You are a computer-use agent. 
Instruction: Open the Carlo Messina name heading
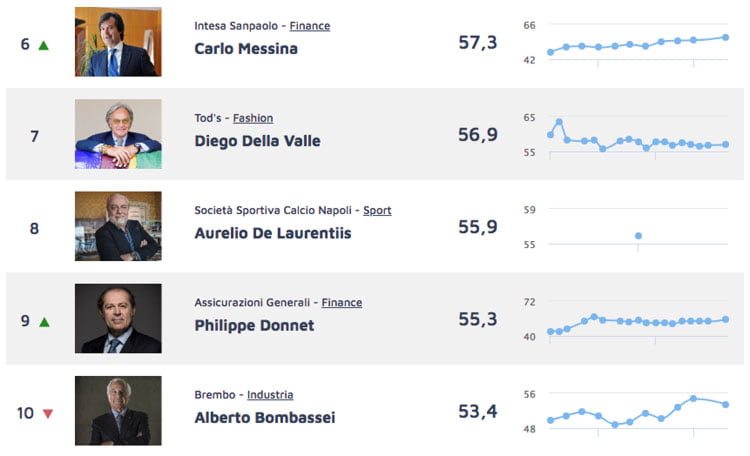pyautogui.click(x=246, y=49)
